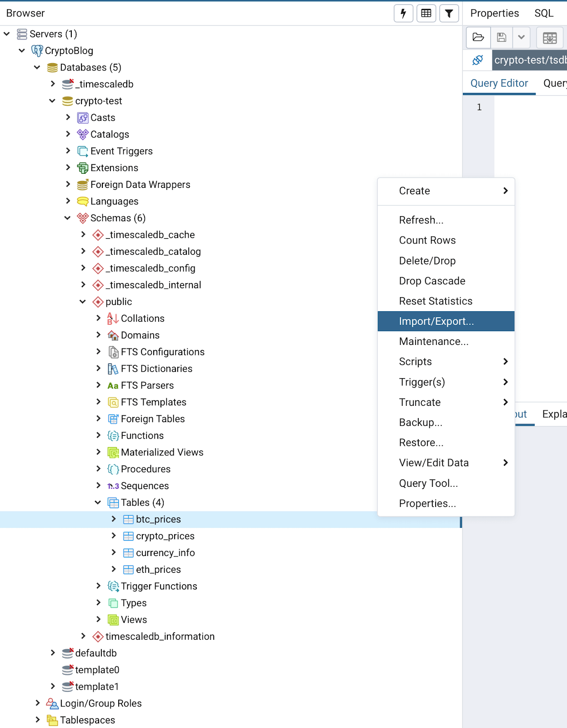Click the Query Tool lightning bolt icon
567x728 pixels.
click(x=403, y=13)
